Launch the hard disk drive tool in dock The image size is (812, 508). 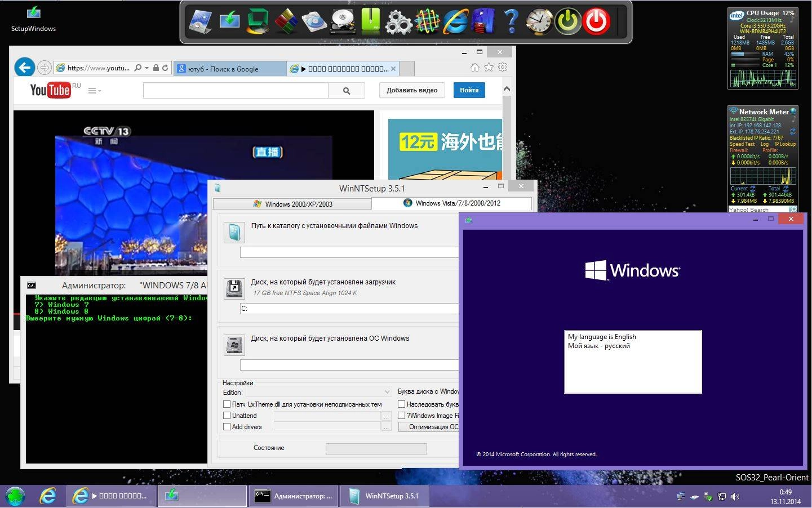[343, 21]
